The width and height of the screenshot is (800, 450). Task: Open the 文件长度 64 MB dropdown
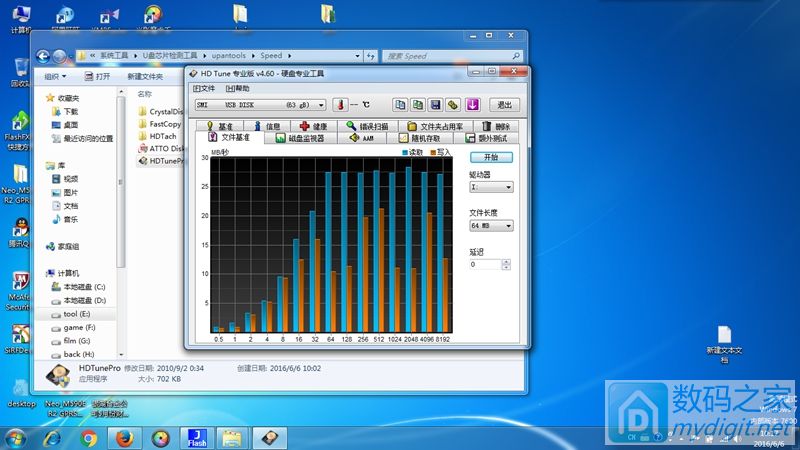click(x=491, y=226)
